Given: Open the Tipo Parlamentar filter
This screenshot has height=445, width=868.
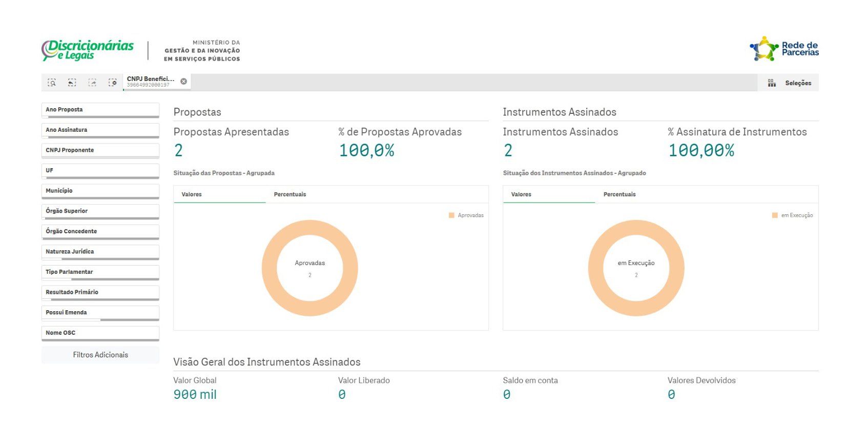Looking at the screenshot, I should 100,273.
